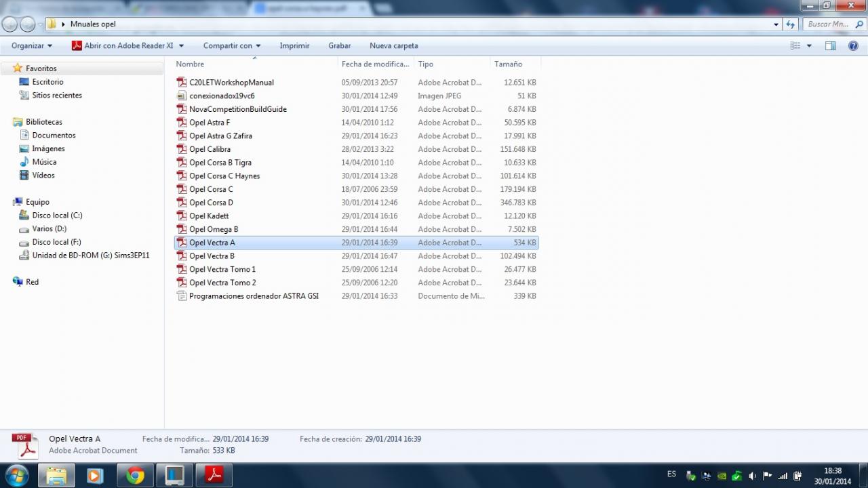The image size is (868, 488).
Task: Click the volume speaker tray icon
Action: (x=752, y=476)
